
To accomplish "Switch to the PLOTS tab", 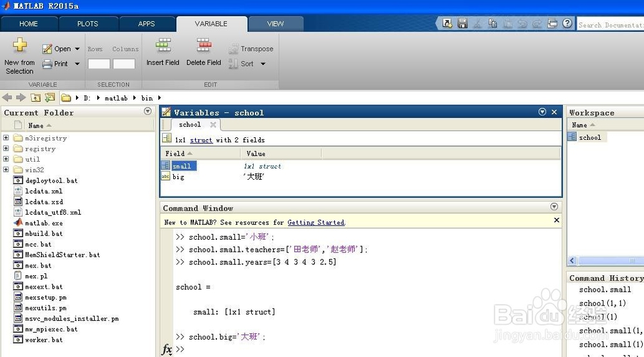I will click(x=88, y=24).
